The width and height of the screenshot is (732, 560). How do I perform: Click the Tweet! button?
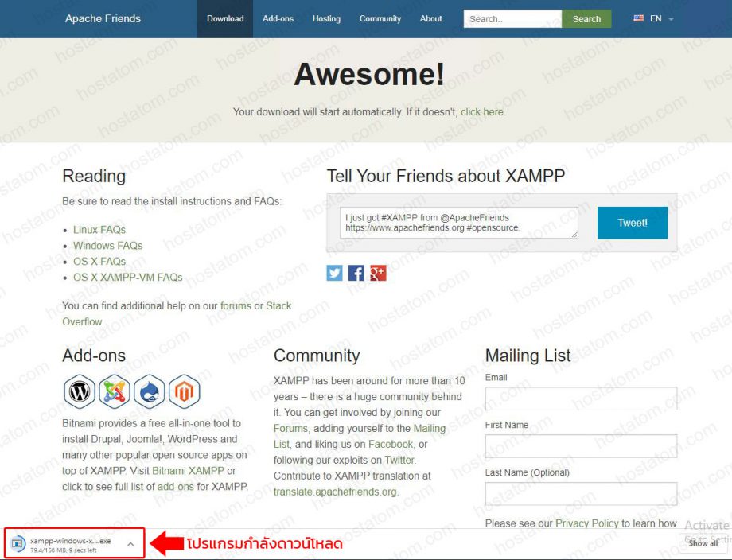click(632, 223)
